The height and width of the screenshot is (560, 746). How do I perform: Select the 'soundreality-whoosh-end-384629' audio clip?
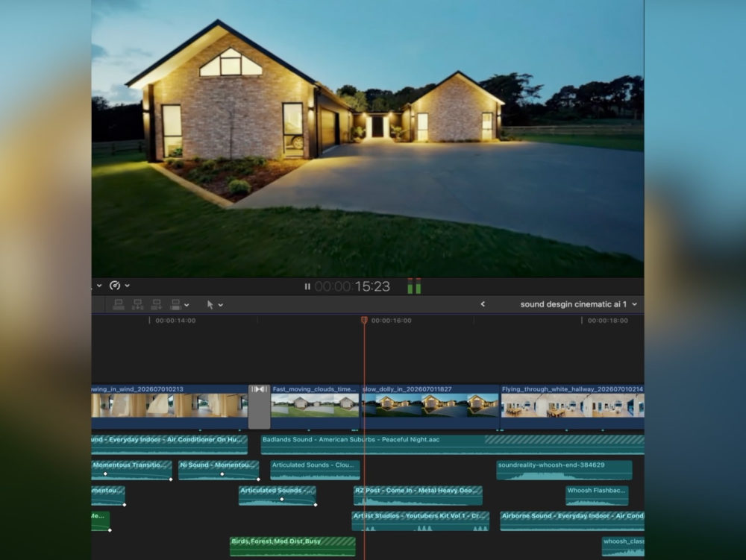(564, 470)
